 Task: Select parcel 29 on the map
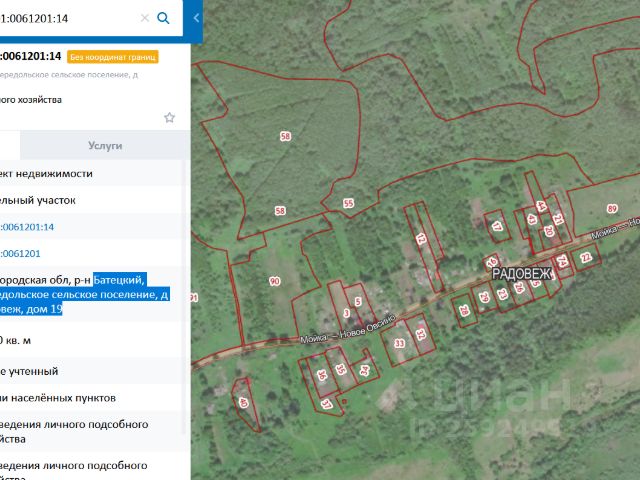[484, 297]
